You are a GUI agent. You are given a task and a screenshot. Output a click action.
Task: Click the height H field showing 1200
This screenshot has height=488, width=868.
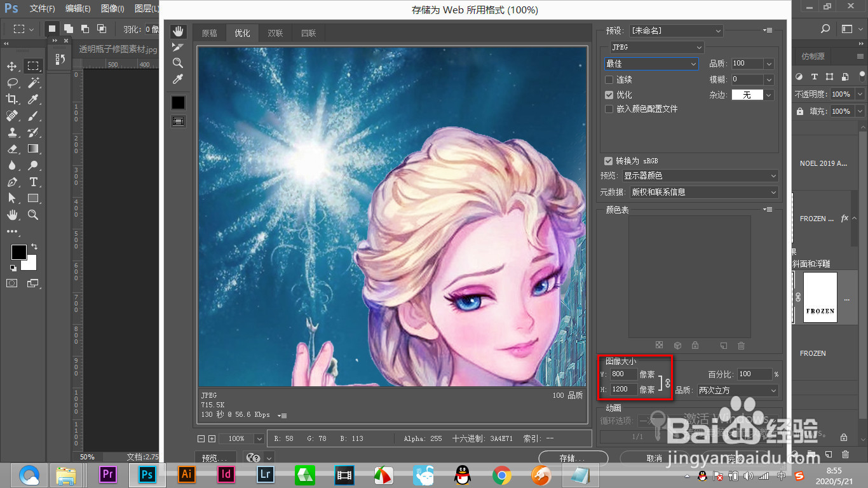coord(623,390)
